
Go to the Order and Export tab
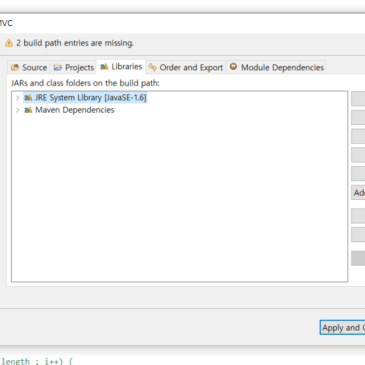pos(186,67)
